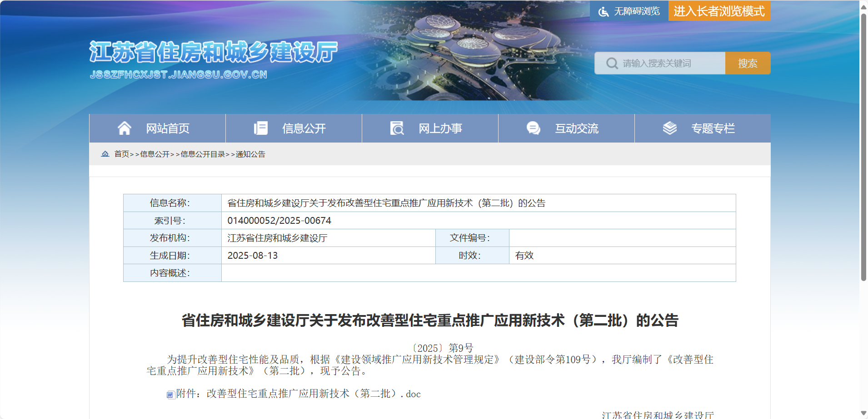Click the page's vertical scrollbar thumb
The image size is (868, 419).
863,145
